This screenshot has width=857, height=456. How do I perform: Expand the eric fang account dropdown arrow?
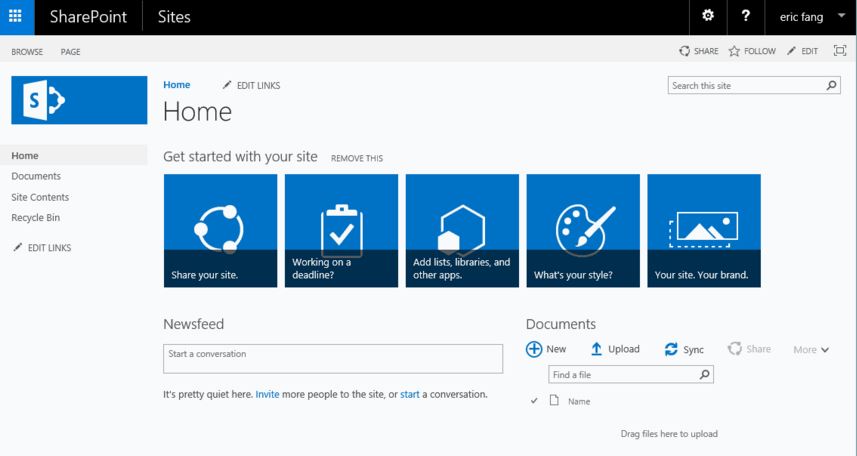(x=842, y=16)
